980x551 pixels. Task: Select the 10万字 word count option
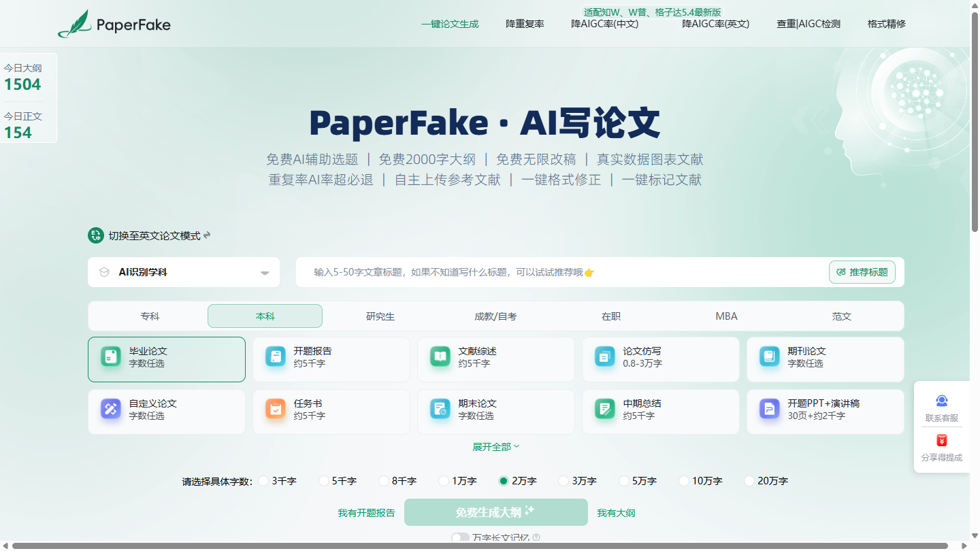[684, 481]
